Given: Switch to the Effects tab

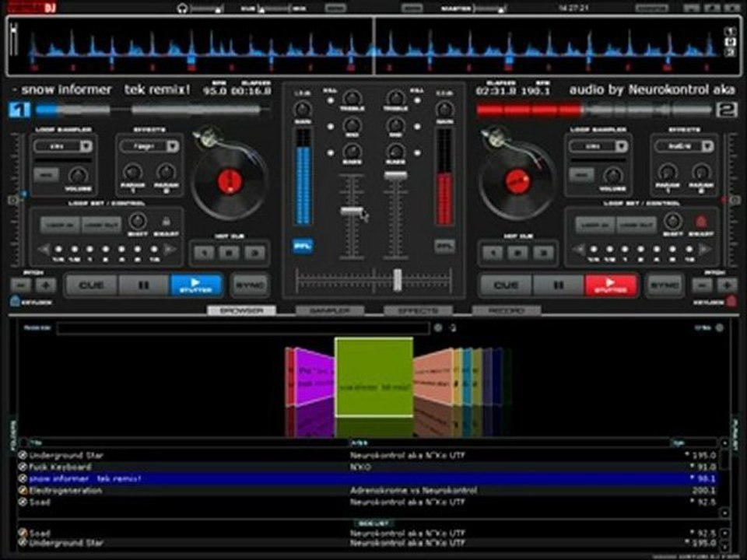Looking at the screenshot, I should pyautogui.click(x=418, y=311).
